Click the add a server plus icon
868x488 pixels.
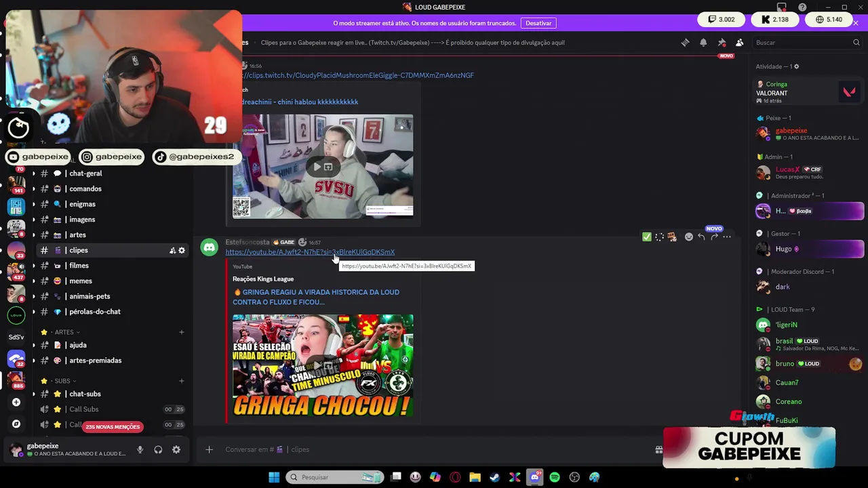tap(16, 402)
